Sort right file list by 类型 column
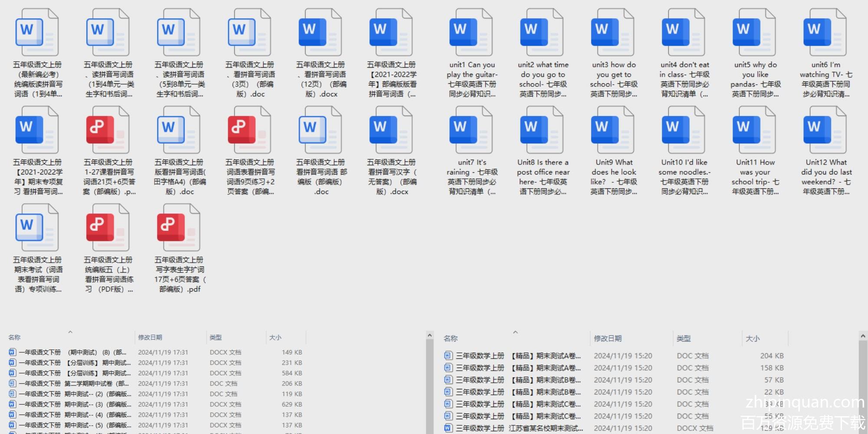 (x=684, y=339)
